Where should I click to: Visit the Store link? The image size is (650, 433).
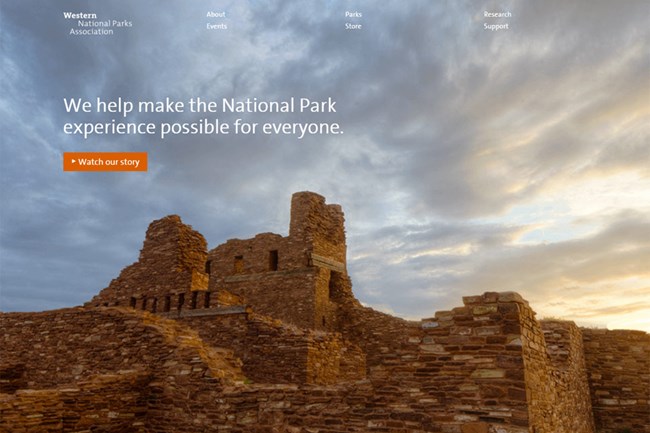point(353,26)
